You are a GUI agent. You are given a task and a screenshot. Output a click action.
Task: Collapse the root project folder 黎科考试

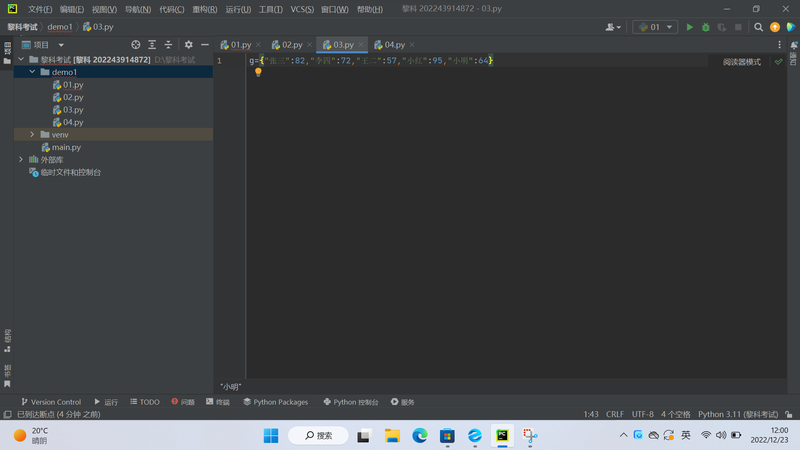pyautogui.click(x=21, y=60)
